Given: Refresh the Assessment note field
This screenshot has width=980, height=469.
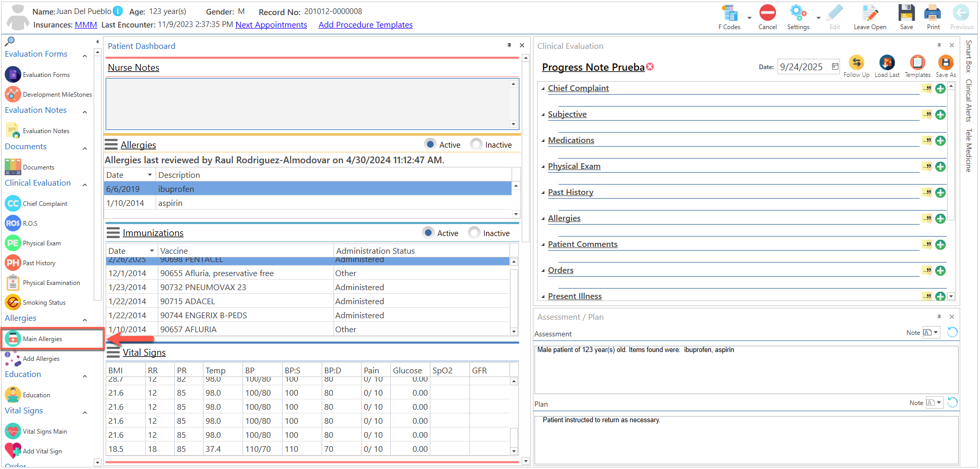Looking at the screenshot, I should pyautogui.click(x=952, y=332).
